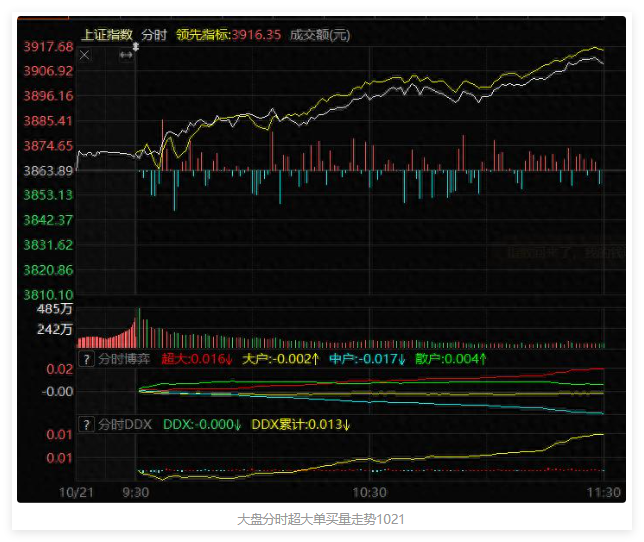
Task: Switch to the 分时 chart view
Action: (154, 34)
